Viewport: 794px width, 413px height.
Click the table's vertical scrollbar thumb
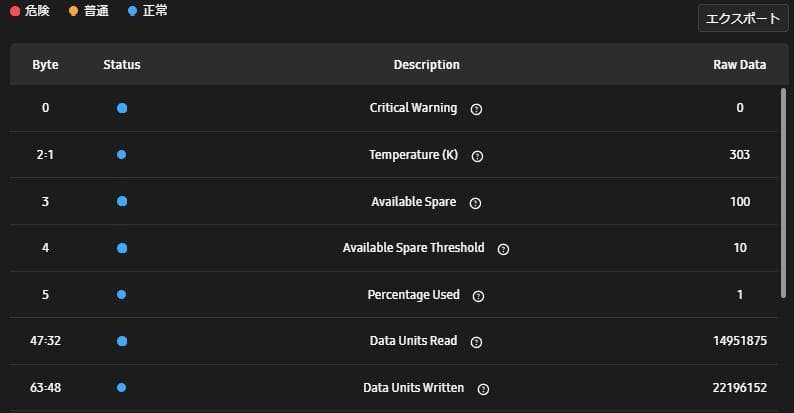(783, 193)
